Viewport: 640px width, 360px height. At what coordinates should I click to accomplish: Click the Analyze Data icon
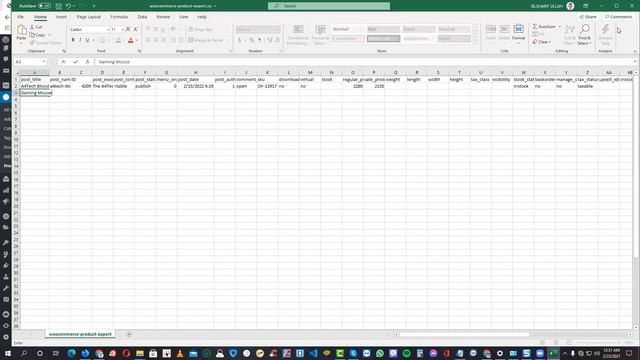tap(605, 29)
